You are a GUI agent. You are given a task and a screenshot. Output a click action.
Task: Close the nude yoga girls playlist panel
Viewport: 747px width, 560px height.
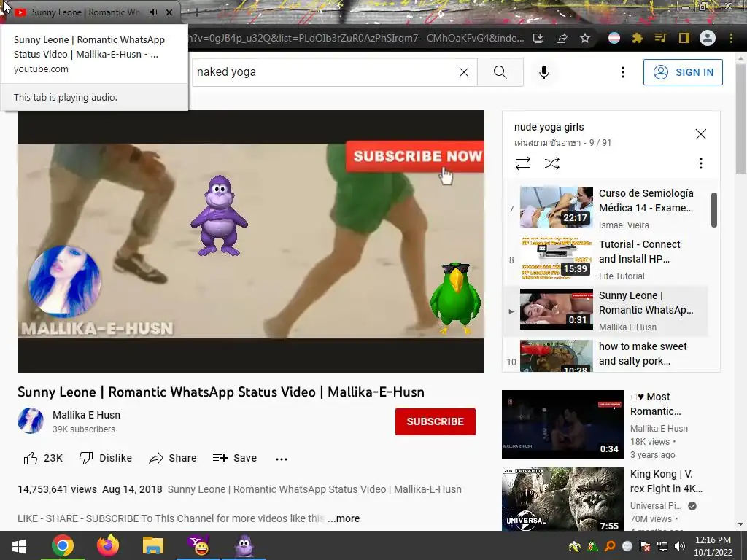click(701, 134)
